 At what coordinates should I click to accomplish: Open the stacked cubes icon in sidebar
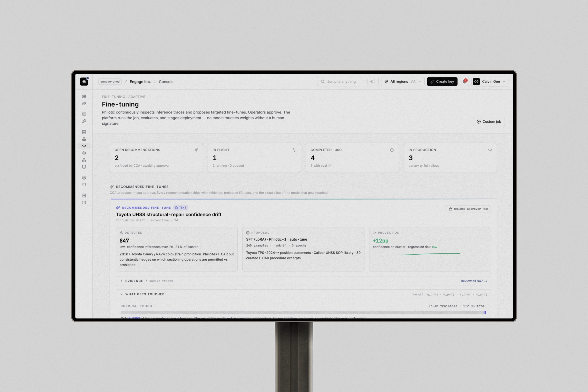tap(84, 139)
